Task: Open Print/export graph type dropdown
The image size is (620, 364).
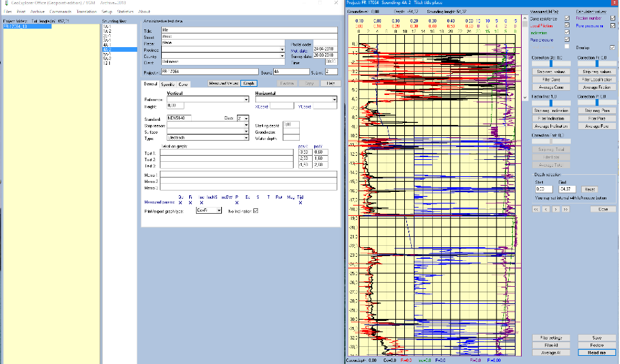Action: pos(219,210)
